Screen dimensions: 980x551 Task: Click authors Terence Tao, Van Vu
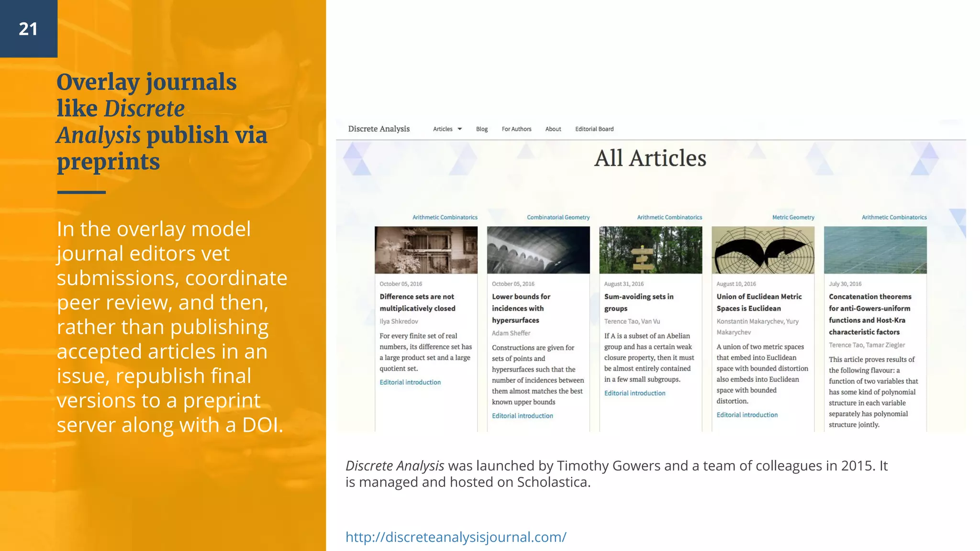(632, 321)
